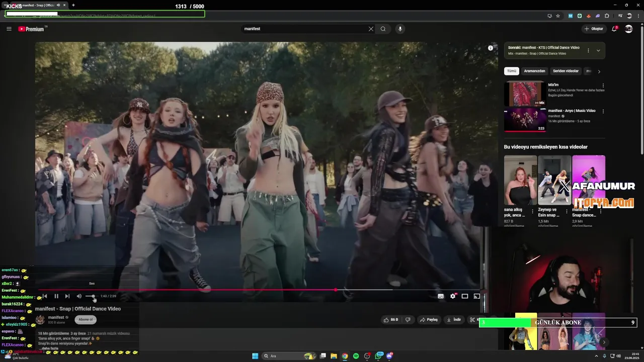The width and height of the screenshot is (644, 362).
Task: Open Chrome three-dot menu
Action: click(638, 16)
